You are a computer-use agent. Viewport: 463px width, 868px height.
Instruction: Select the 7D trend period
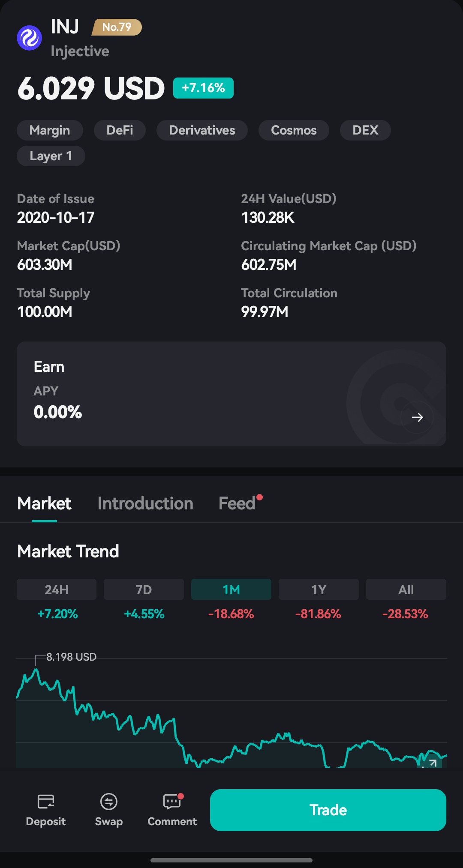(144, 590)
